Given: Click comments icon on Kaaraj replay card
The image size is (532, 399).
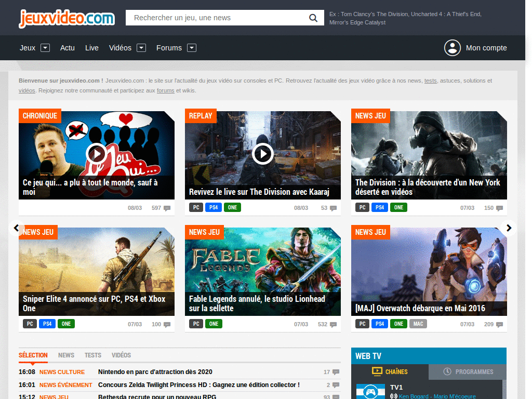Looking at the screenshot, I should pos(333,208).
